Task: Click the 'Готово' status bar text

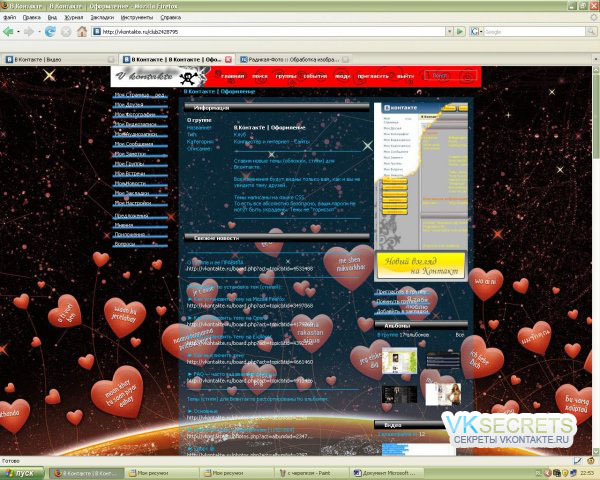Action: click(x=11, y=461)
